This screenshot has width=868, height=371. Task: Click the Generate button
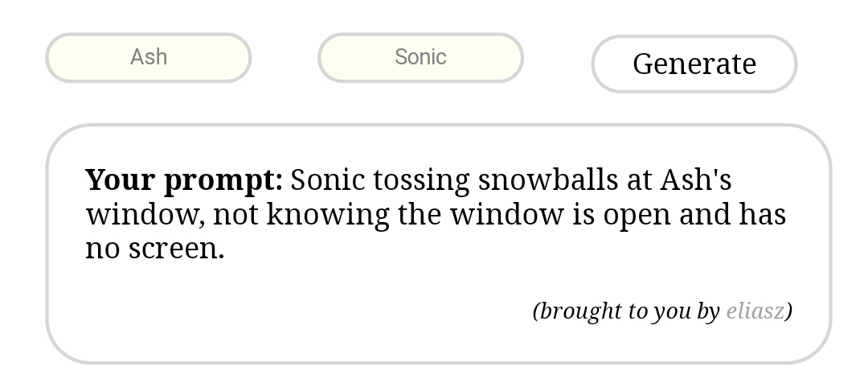click(x=694, y=64)
